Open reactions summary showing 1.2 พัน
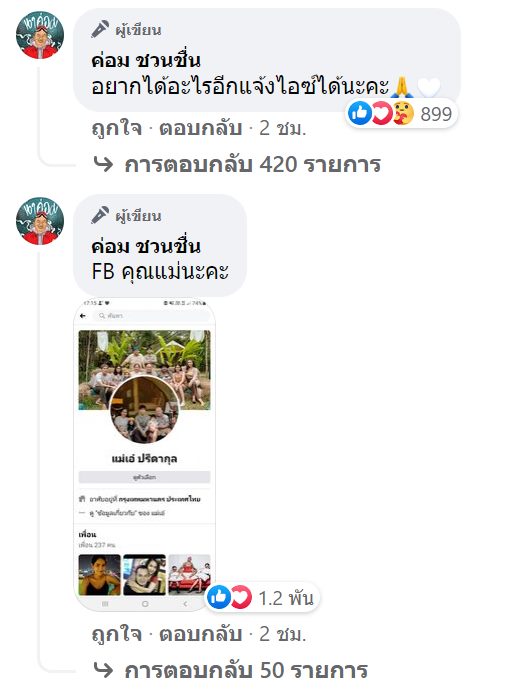 pyautogui.click(x=263, y=598)
